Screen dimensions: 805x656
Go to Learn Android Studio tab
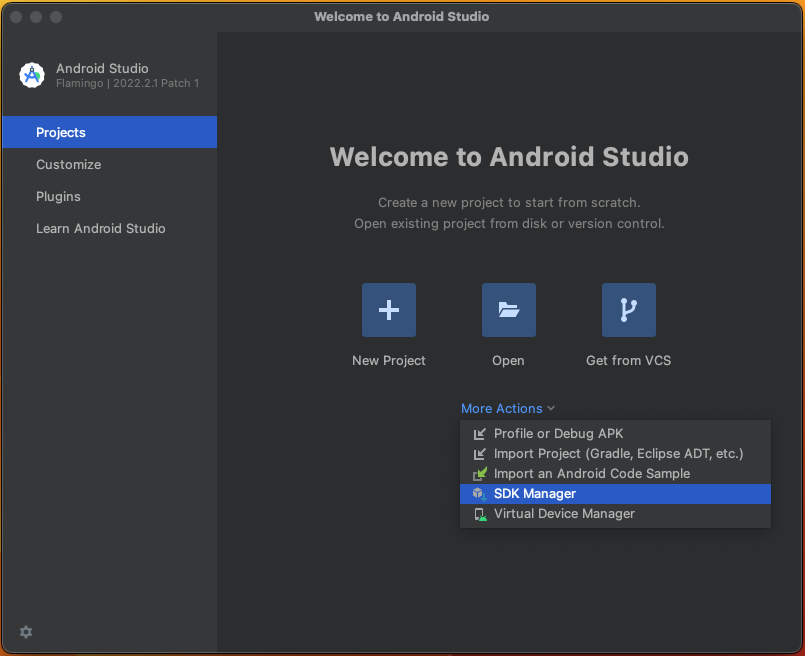109,228
